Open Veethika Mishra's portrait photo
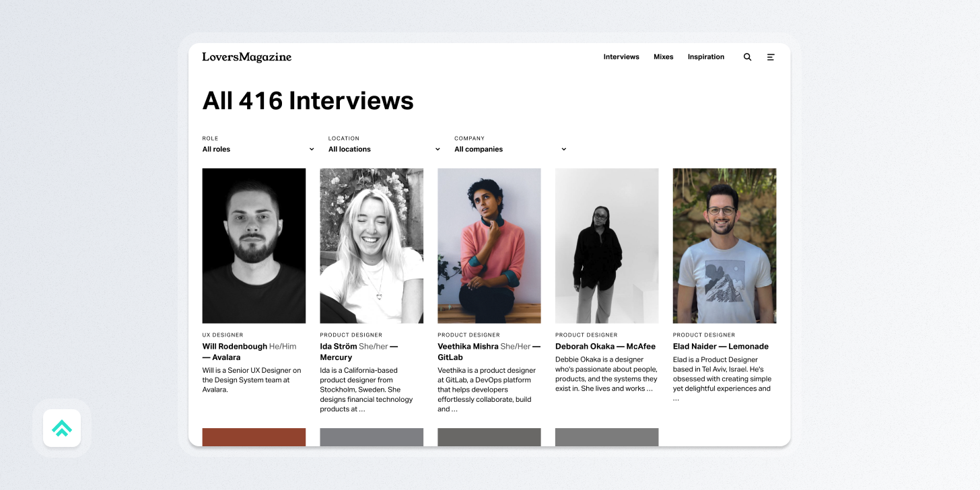This screenshot has height=490, width=980. pyautogui.click(x=489, y=246)
